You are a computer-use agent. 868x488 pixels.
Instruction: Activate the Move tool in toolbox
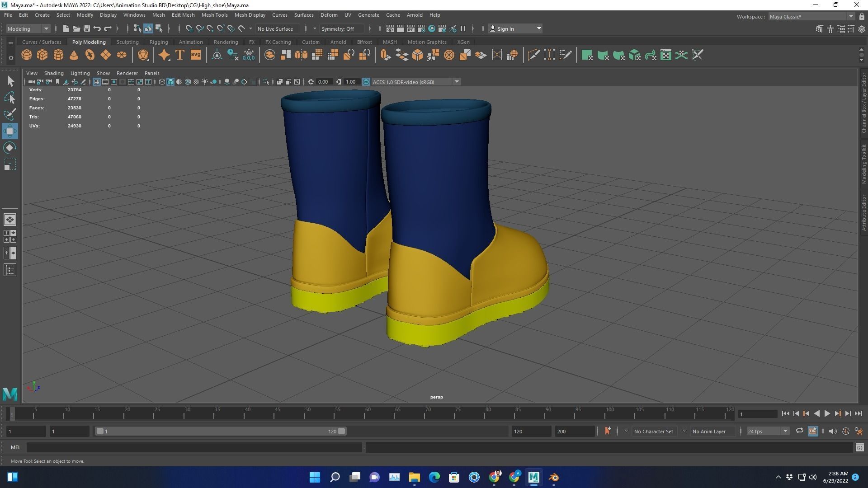[10, 131]
